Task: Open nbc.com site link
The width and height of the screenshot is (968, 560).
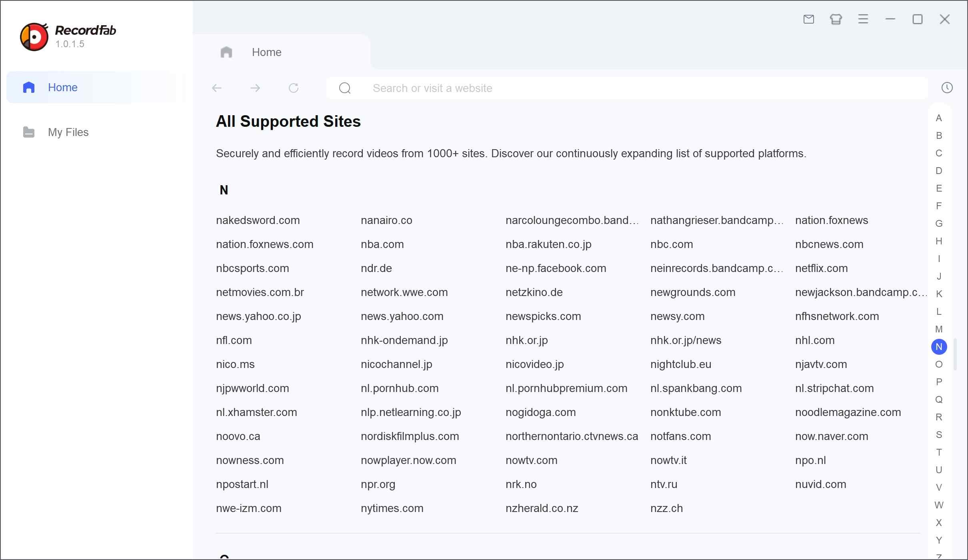Action: point(672,244)
